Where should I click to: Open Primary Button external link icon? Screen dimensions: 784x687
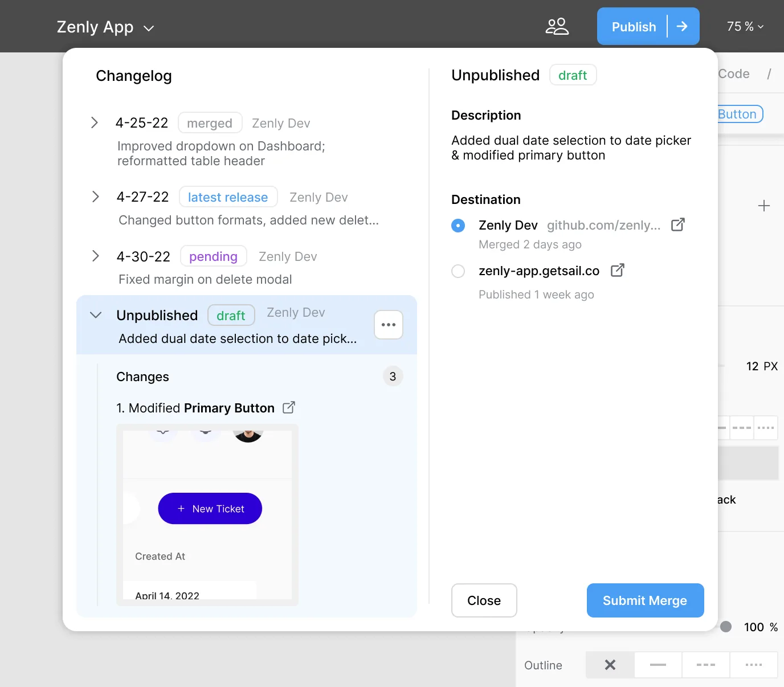tap(289, 407)
